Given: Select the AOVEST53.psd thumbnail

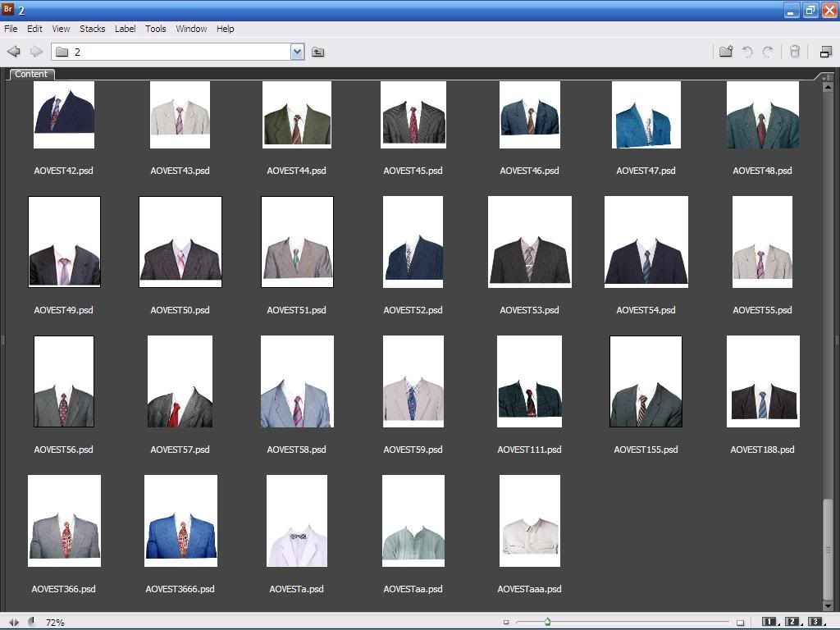Looking at the screenshot, I should point(530,242).
